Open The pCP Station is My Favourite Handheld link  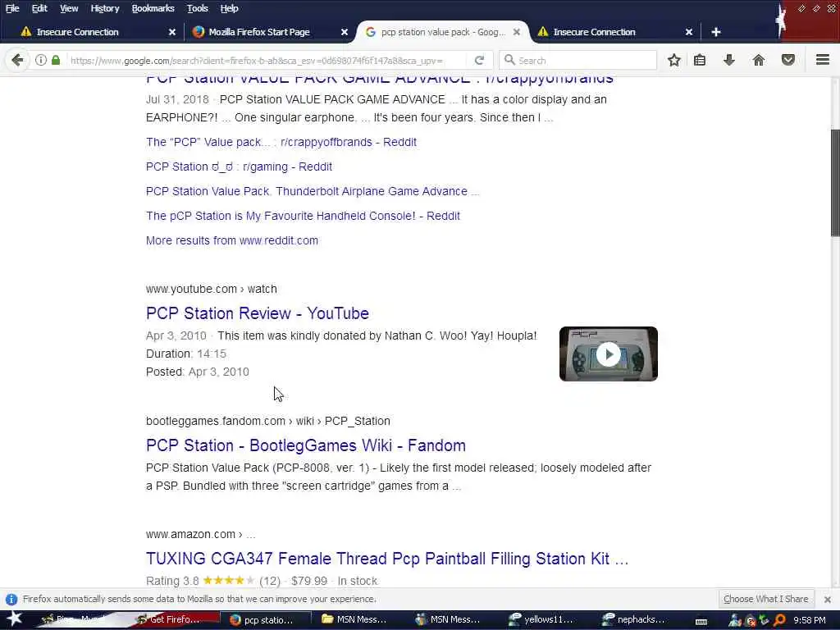(303, 216)
